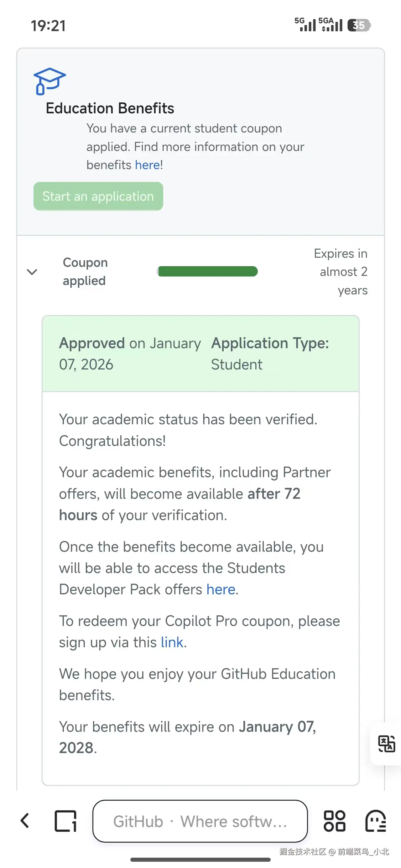The width and height of the screenshot is (401, 868).
Task: Collapse the Coupon applied section chevron
Action: [x=32, y=271]
